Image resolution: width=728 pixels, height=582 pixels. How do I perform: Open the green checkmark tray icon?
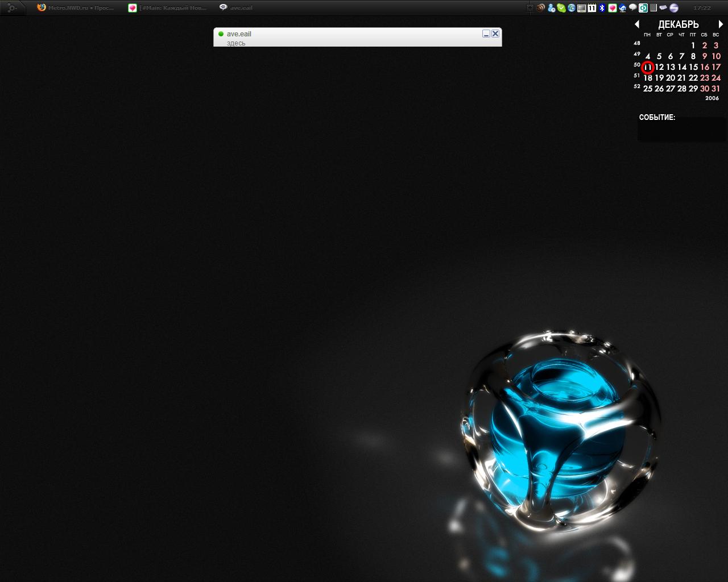click(561, 8)
